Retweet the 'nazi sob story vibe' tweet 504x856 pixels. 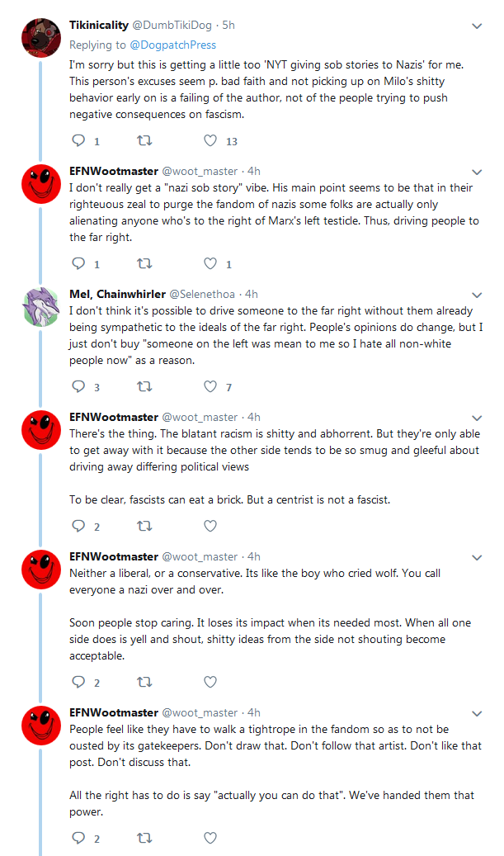pos(144,263)
